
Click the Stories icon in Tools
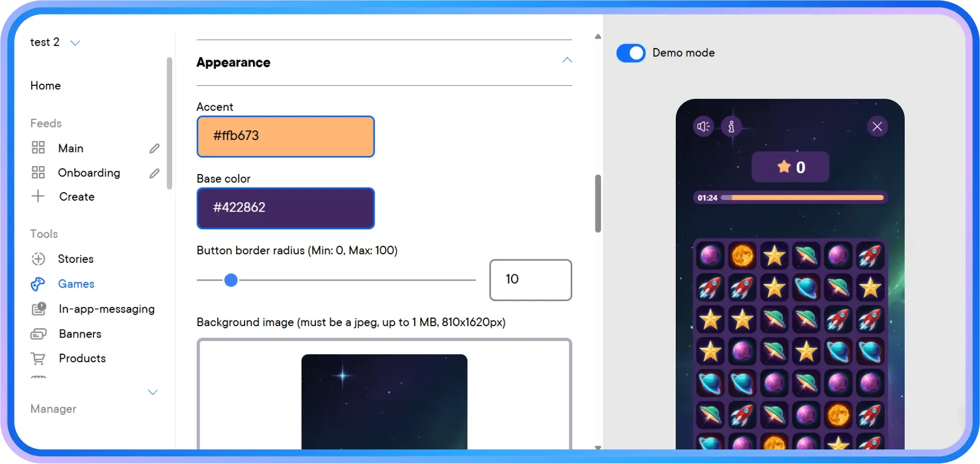click(x=38, y=259)
